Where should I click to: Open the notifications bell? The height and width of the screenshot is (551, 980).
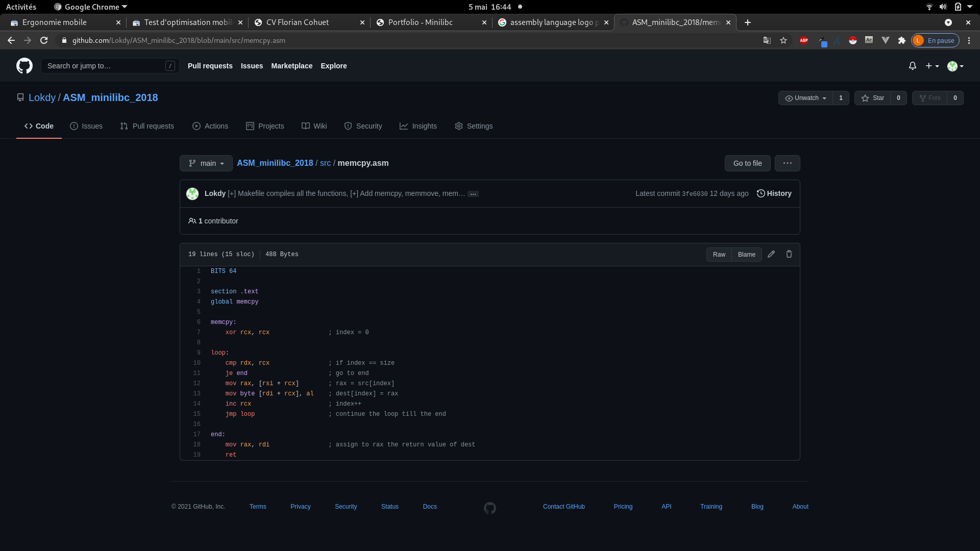[x=913, y=66]
